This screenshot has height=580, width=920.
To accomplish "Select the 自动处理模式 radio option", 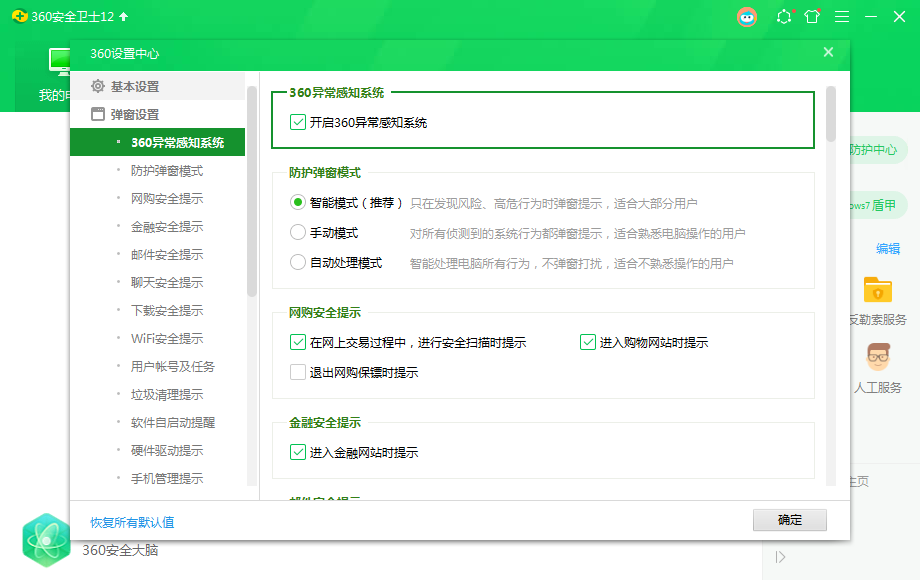I will tap(297, 263).
